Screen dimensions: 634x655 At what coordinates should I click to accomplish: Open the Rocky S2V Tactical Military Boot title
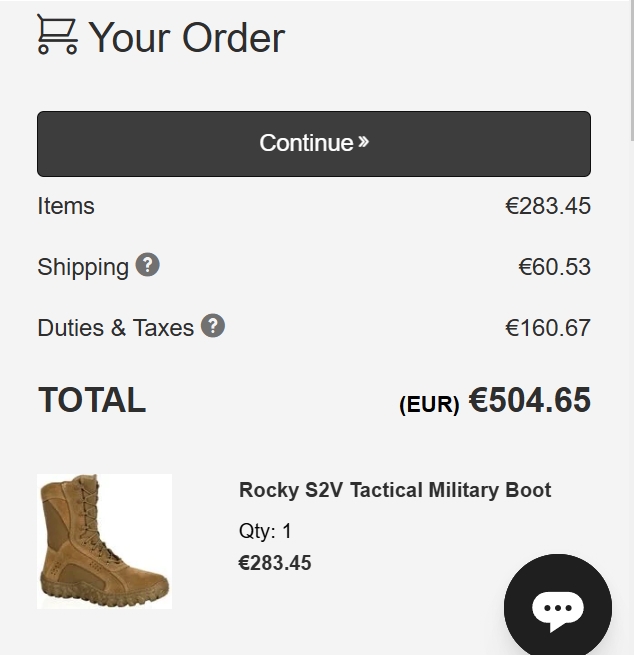395,490
